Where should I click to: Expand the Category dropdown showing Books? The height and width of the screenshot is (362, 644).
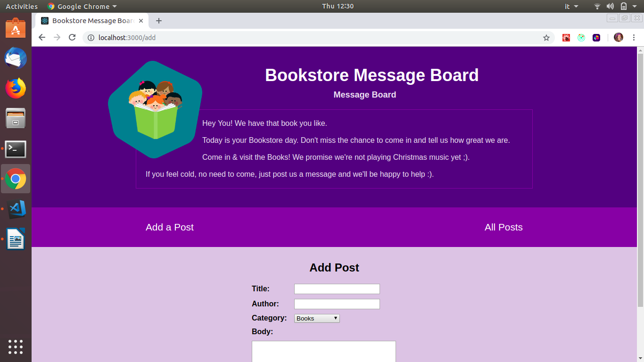tap(317, 319)
